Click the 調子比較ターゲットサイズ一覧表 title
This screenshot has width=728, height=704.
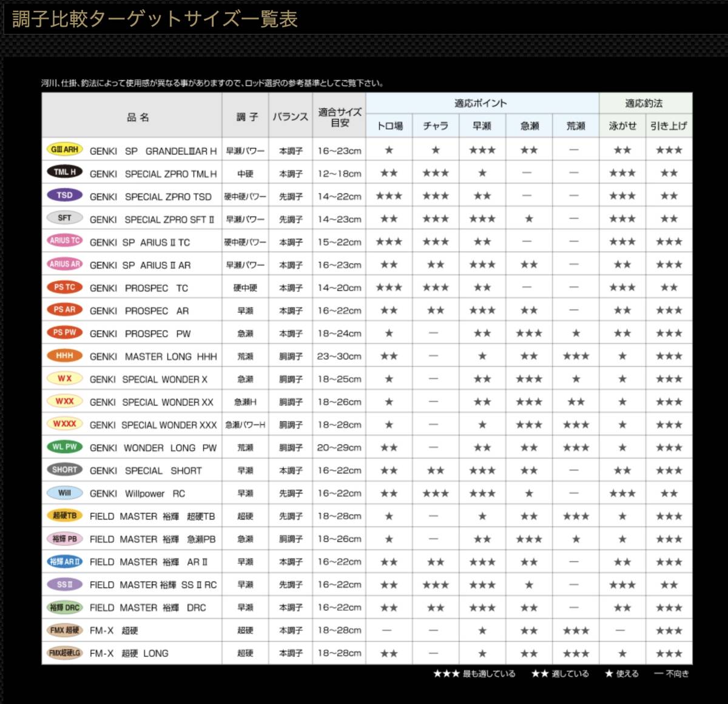point(155,19)
